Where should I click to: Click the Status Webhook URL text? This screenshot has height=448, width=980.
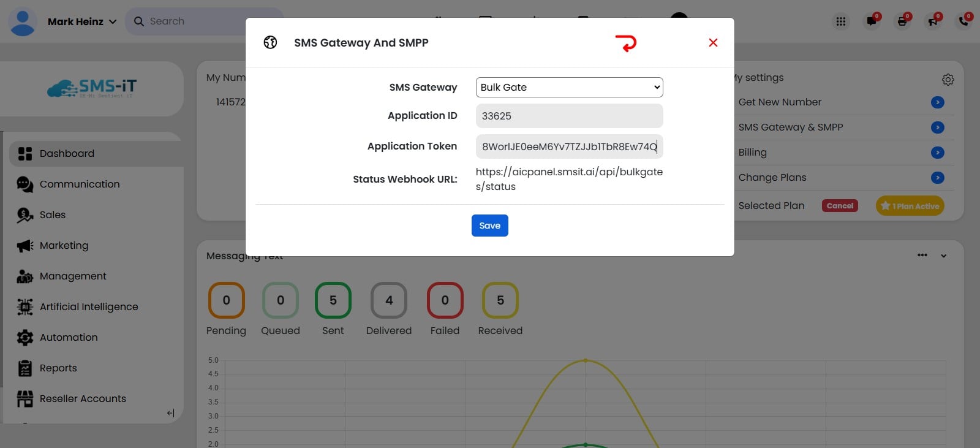(569, 179)
